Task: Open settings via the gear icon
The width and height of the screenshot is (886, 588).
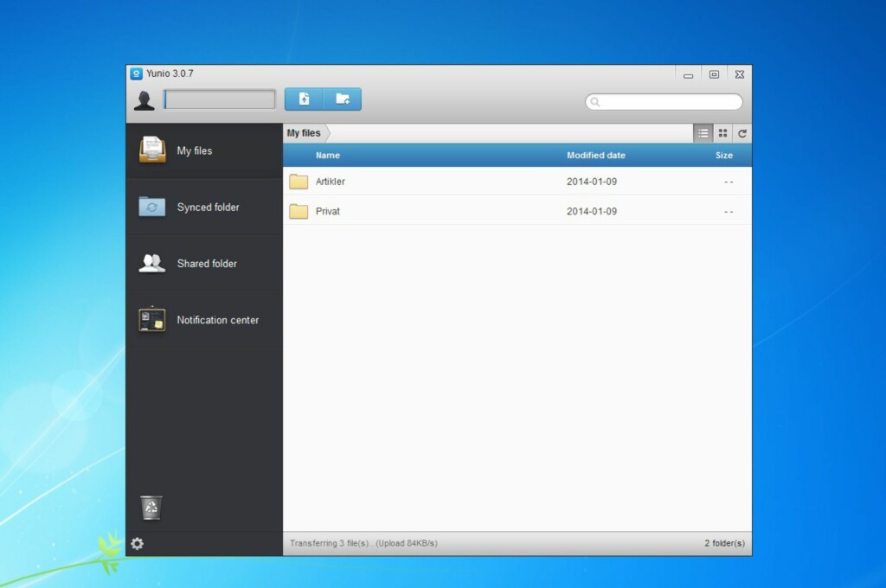Action: tap(137, 543)
